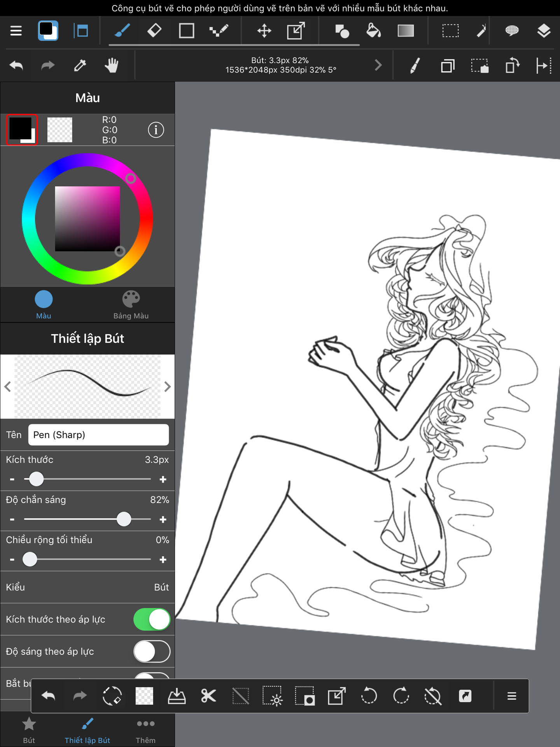Expand the brush info bar arrow
The width and height of the screenshot is (560, 747).
pos(378,65)
